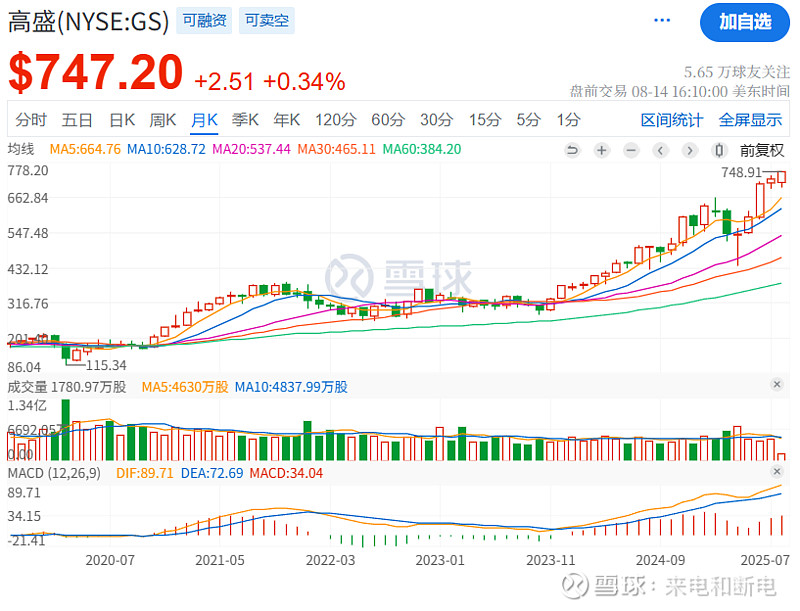
Task: Click the $747.20 price
Action: click(x=95, y=72)
